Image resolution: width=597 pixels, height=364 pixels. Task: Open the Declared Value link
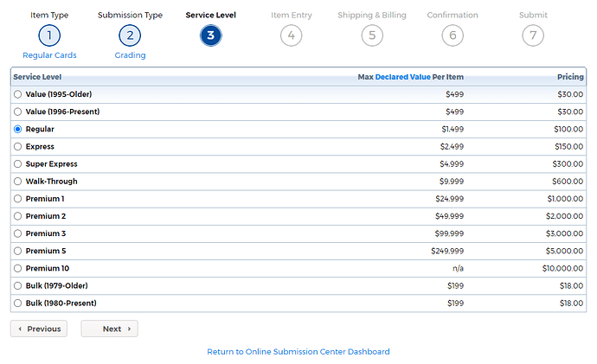402,77
